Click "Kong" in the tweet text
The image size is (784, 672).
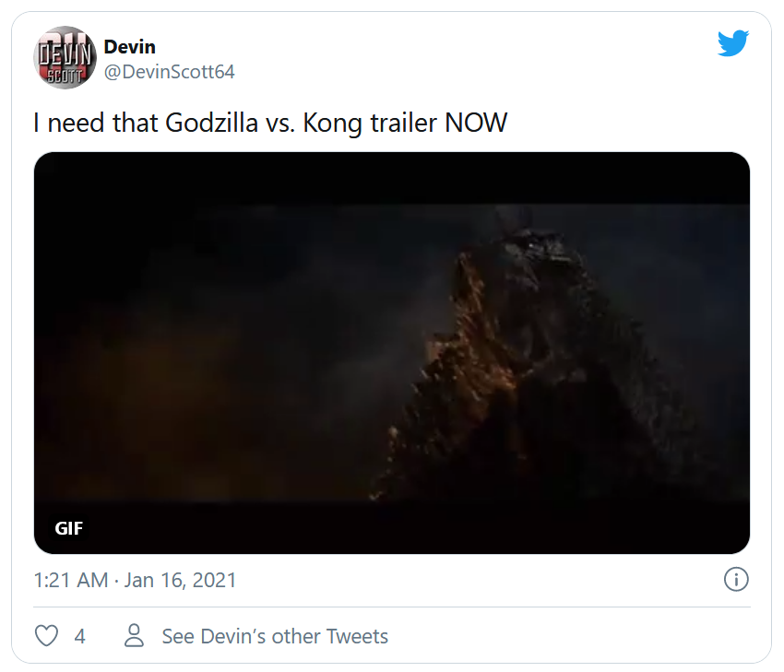330,123
